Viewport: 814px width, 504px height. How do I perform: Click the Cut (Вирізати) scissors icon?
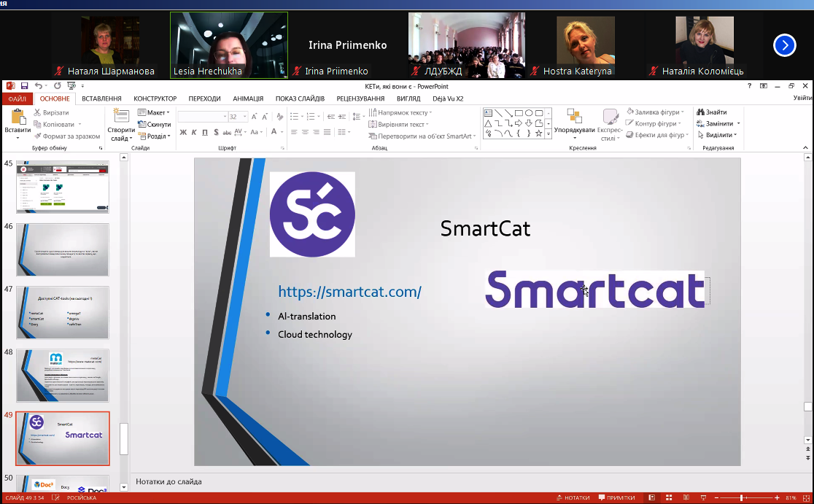point(37,113)
